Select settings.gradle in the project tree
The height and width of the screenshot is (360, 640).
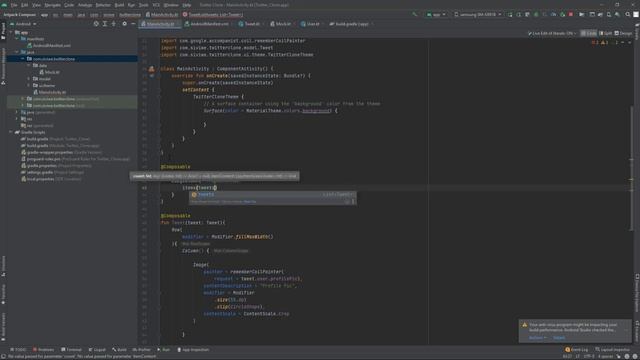[x=52, y=172]
